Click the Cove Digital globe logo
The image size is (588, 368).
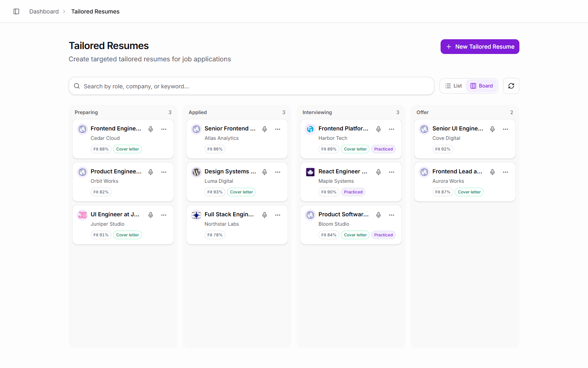[424, 129]
